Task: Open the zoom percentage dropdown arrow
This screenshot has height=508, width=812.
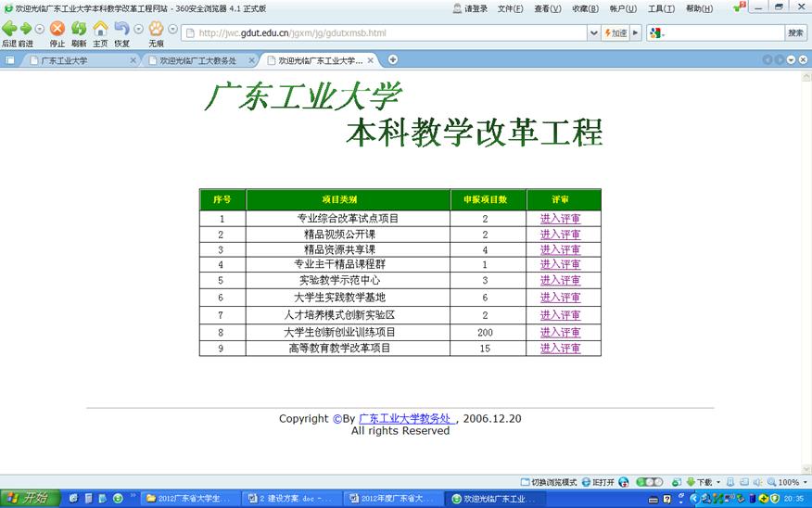Action: click(x=806, y=482)
